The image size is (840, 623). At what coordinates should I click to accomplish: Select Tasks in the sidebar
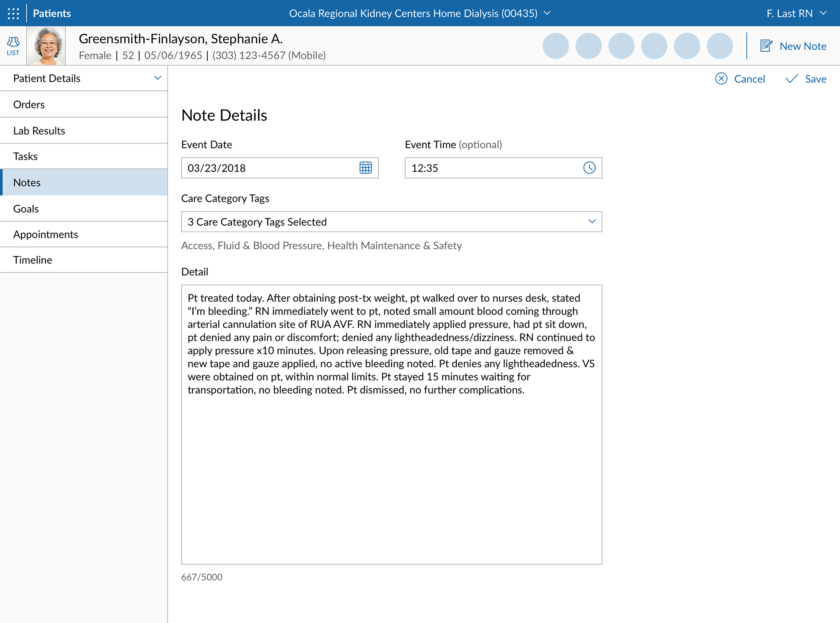[x=84, y=156]
